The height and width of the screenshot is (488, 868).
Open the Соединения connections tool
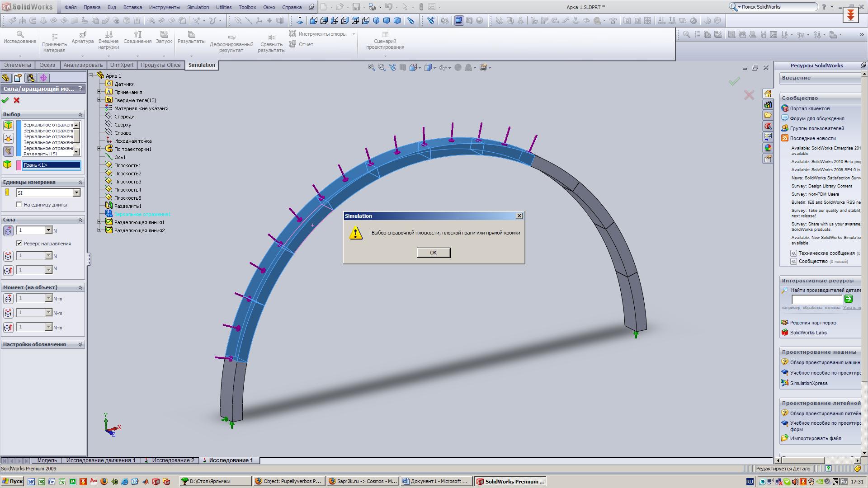tap(138, 34)
